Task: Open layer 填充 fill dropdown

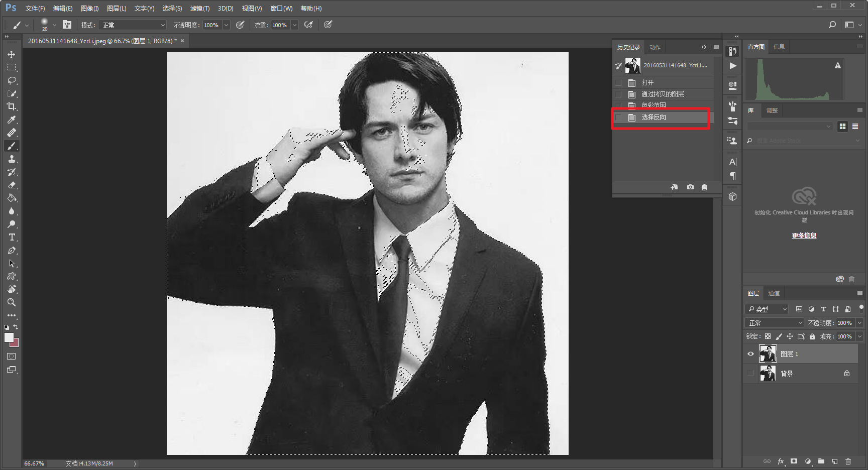Action: tap(859, 336)
